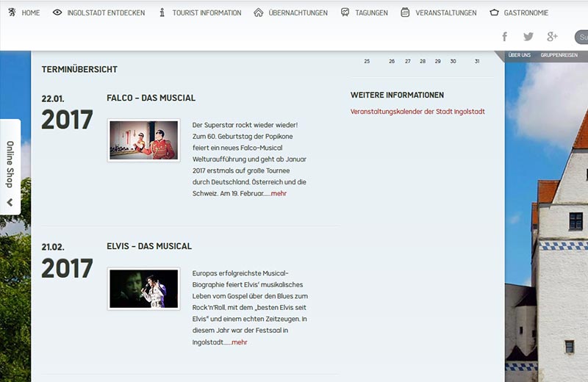Select calendar day 25
Viewport: 588px width, 382px height.
click(367, 61)
